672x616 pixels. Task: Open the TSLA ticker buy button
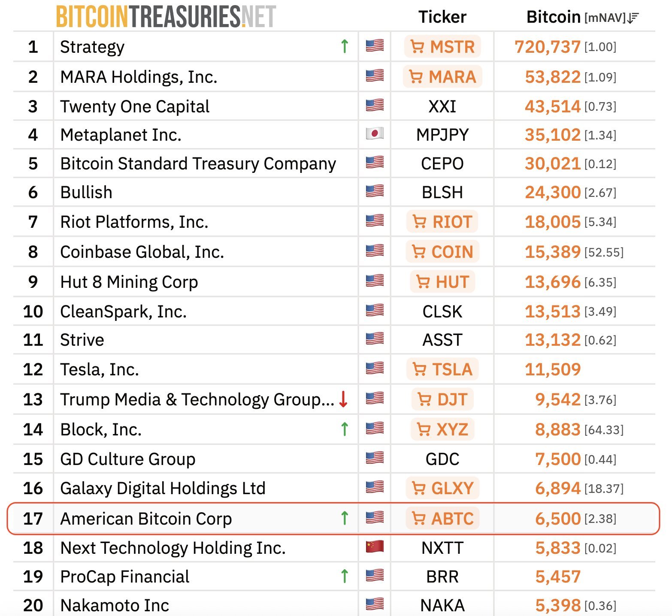tap(442, 369)
